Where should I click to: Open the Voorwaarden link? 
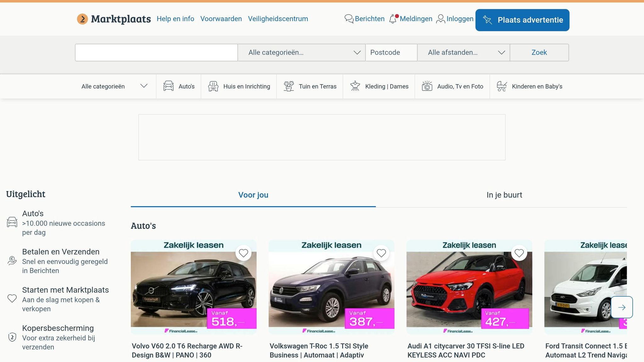tap(221, 19)
